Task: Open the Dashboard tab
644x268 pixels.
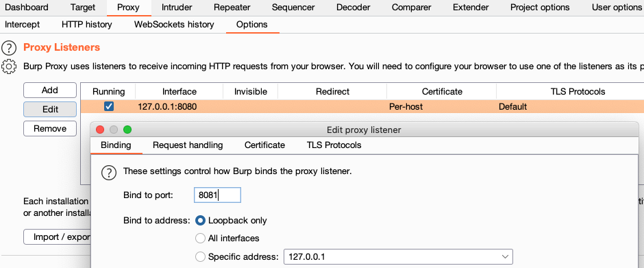Action: pos(27,8)
